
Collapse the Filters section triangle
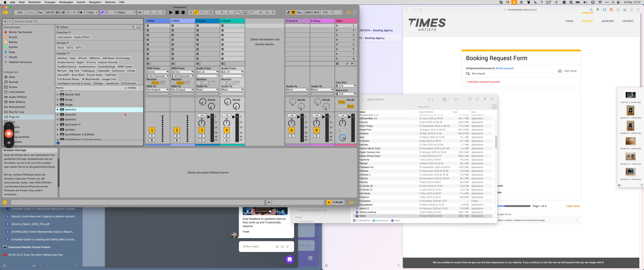coord(58,27)
